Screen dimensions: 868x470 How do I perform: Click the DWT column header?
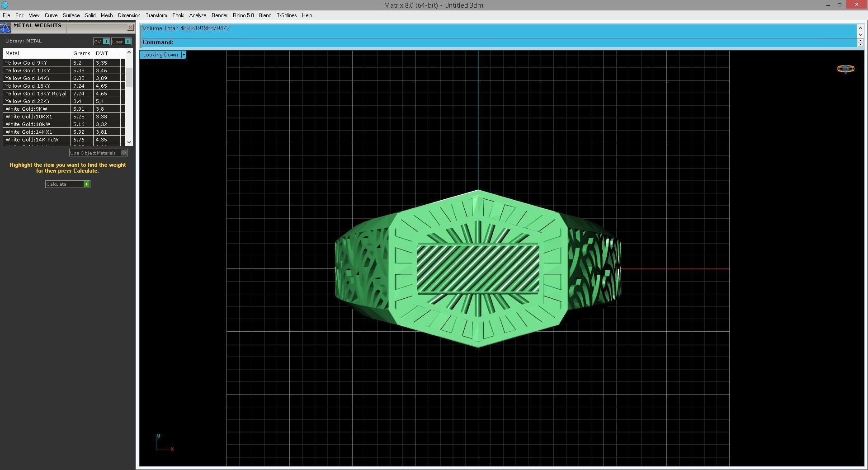[x=107, y=53]
